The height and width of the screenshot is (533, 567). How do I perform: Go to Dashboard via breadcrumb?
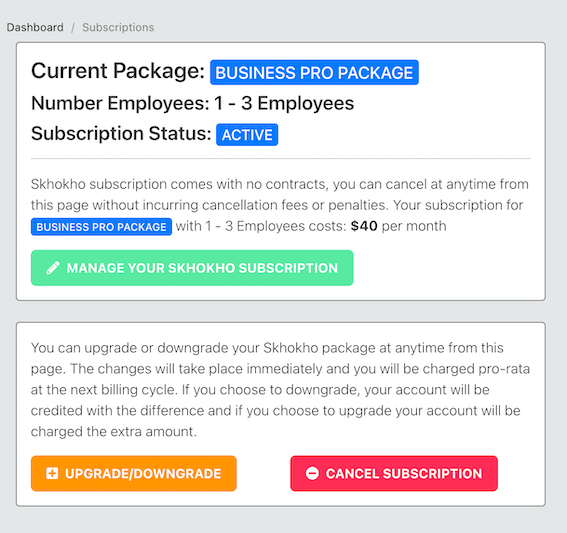pos(35,27)
